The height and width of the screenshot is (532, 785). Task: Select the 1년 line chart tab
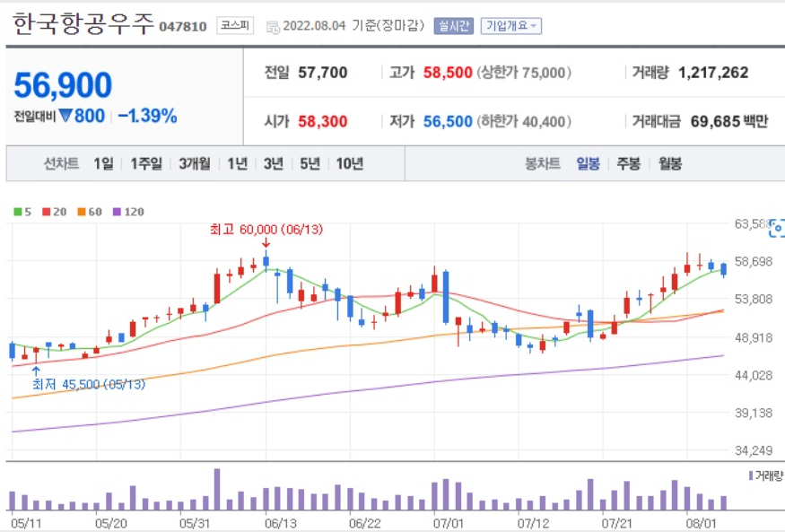click(238, 163)
